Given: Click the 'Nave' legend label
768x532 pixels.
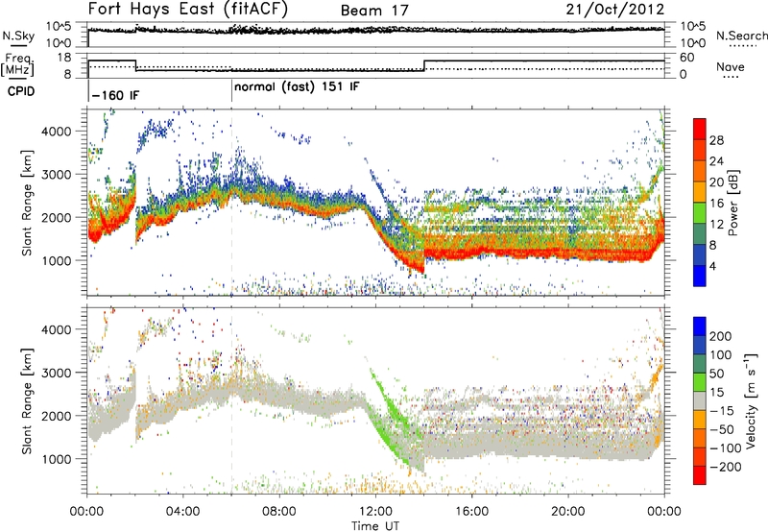Looking at the screenshot, I should pos(731,66).
